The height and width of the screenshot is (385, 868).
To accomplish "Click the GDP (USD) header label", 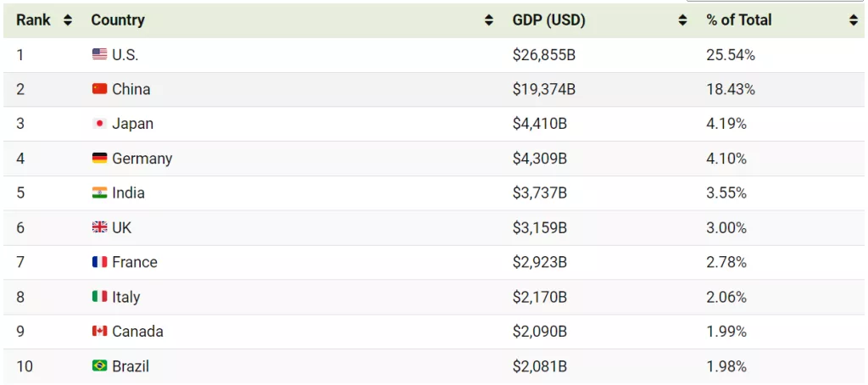I will [x=548, y=20].
